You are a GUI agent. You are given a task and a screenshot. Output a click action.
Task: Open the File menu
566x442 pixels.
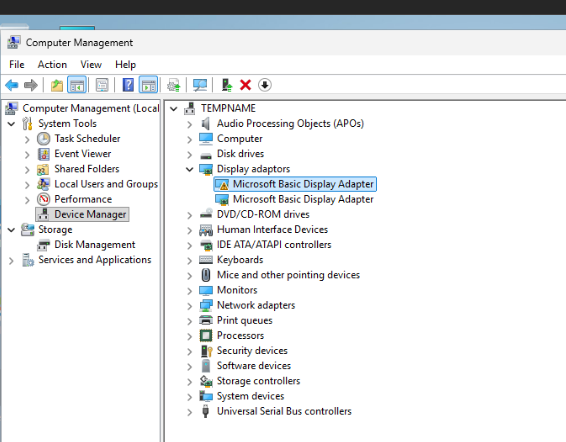tap(17, 65)
